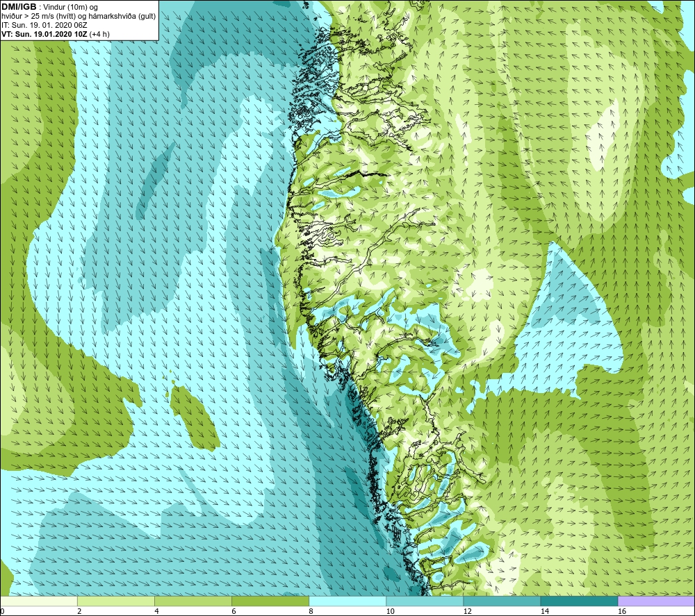Click the light green 2–4 m/s legend swatch
This screenshot has width=695, height=616.
116,601
